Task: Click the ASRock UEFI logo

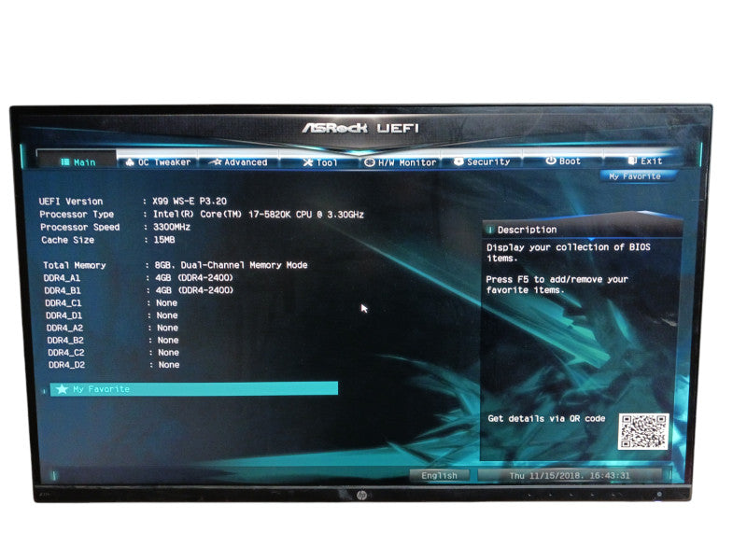Action: [x=360, y=128]
